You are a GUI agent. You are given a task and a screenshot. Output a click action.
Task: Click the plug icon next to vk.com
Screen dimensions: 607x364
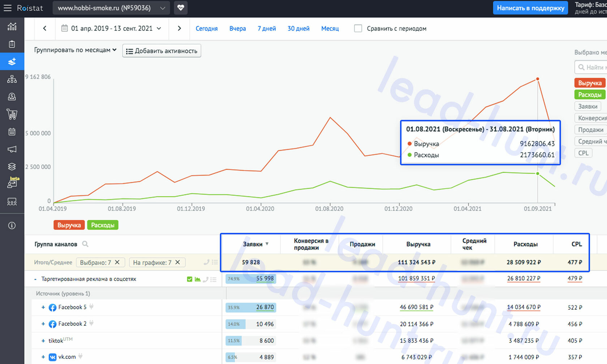(80, 356)
